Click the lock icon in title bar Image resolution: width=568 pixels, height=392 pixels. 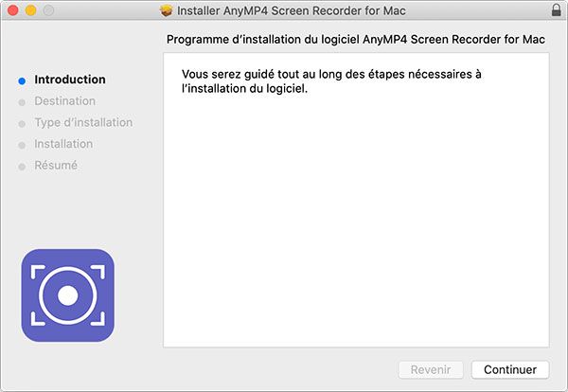click(x=554, y=10)
